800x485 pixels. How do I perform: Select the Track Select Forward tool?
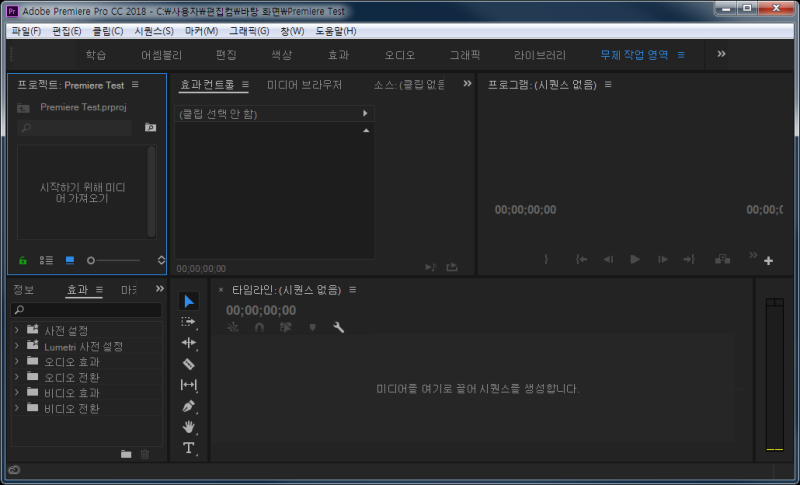(x=188, y=322)
